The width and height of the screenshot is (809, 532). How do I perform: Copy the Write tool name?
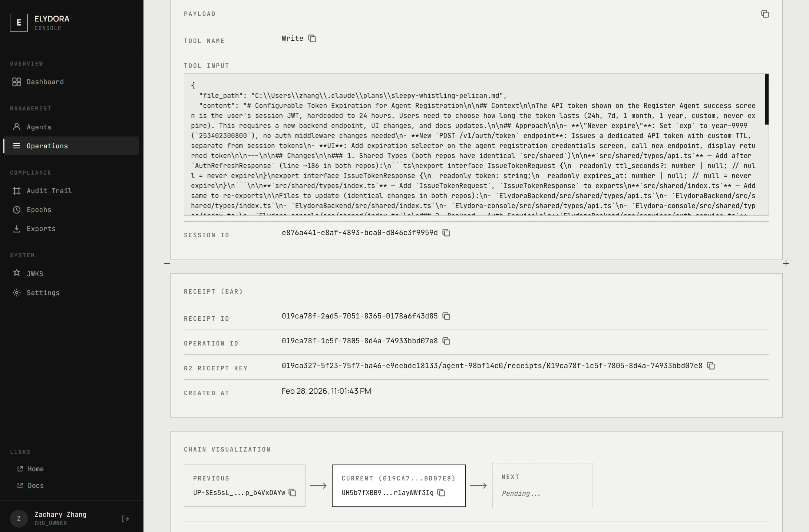(312, 38)
